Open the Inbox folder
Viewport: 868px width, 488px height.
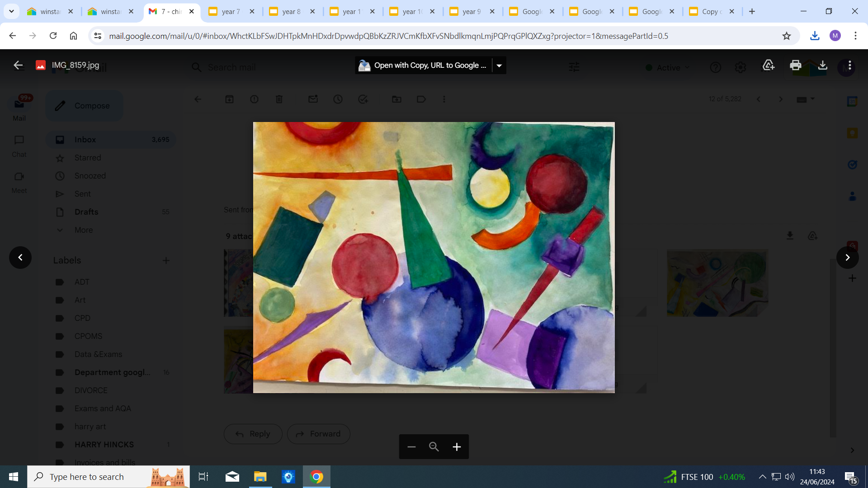click(x=111, y=140)
